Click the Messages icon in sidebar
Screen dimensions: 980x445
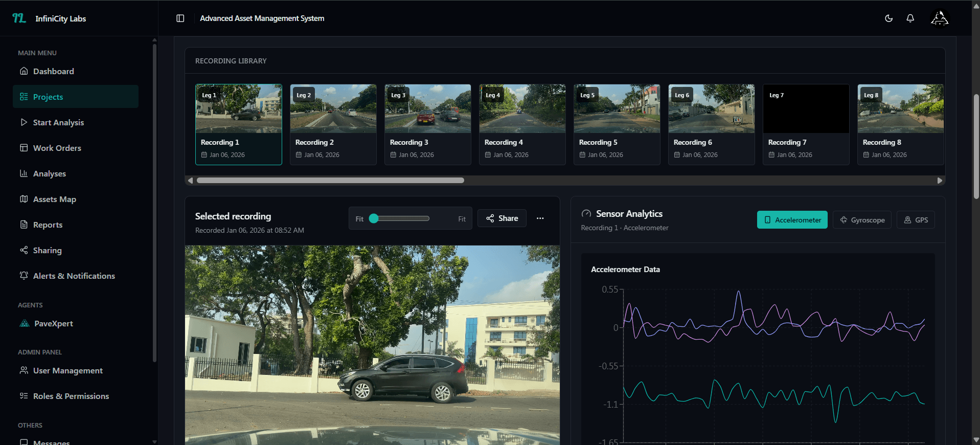(24, 442)
